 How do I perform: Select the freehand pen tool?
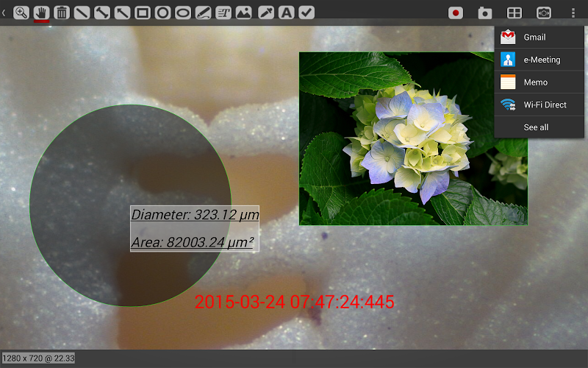click(x=204, y=13)
